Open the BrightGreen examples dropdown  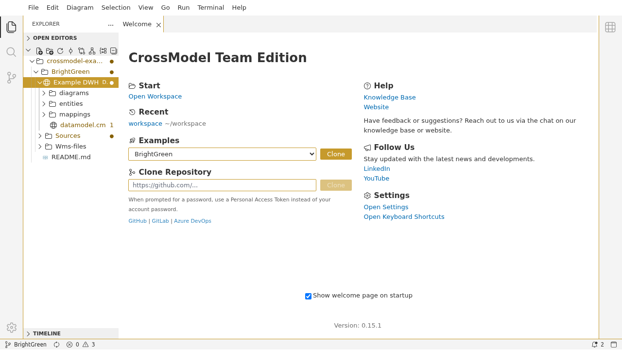[x=222, y=154]
